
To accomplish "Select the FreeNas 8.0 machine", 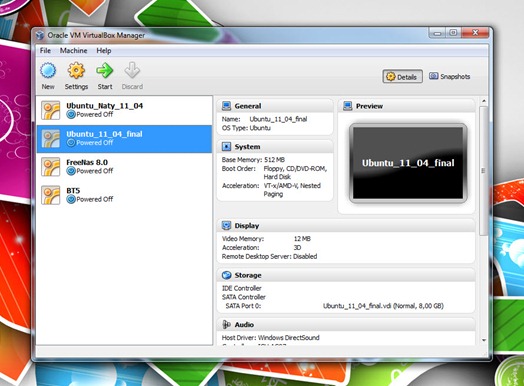I will pyautogui.click(x=124, y=167).
